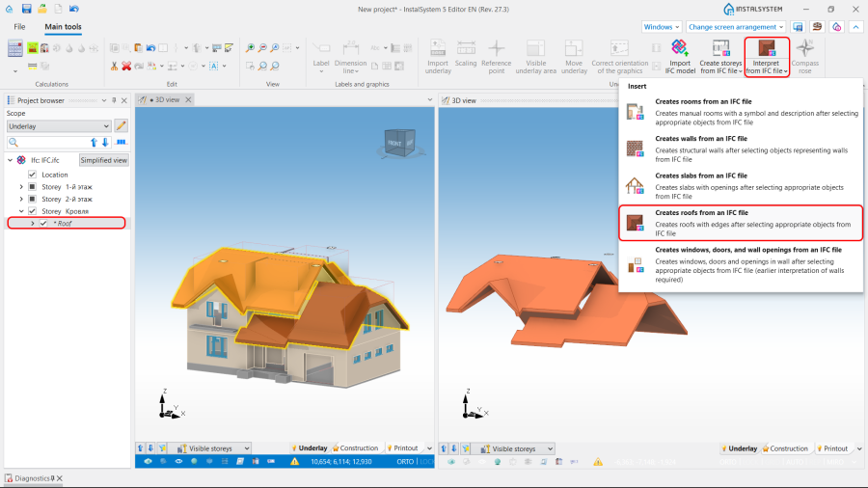Click warning triangle in left view status bar
Viewport: 868px width, 488px height.
tap(294, 461)
